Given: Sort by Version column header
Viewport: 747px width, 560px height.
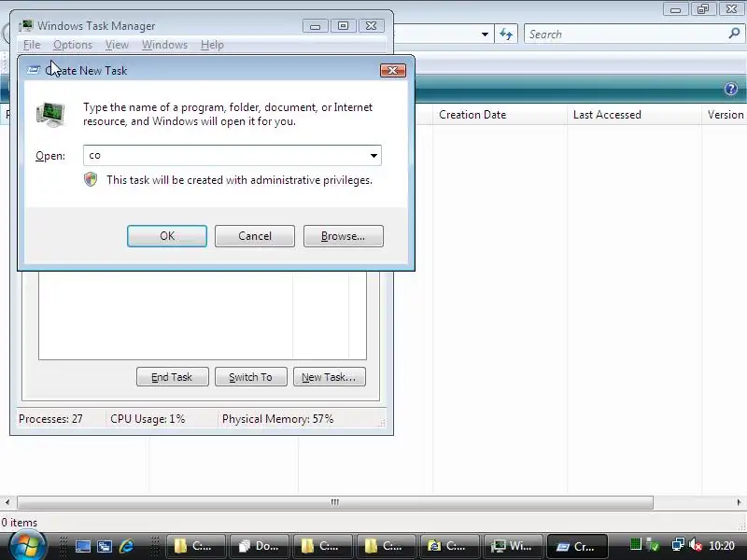Looking at the screenshot, I should [725, 115].
